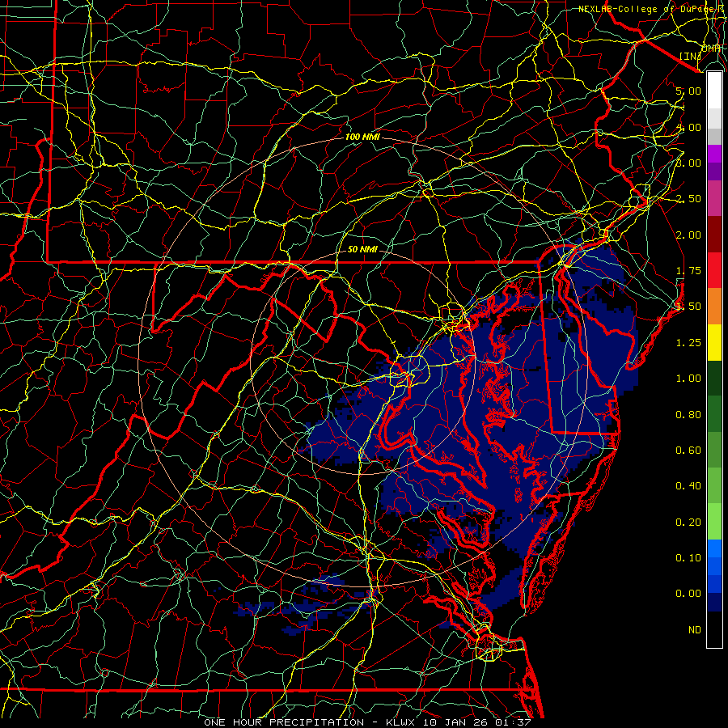Viewport: 728px width, 728px height.
Task: Click the "0.00" legend value
Action: (x=688, y=594)
